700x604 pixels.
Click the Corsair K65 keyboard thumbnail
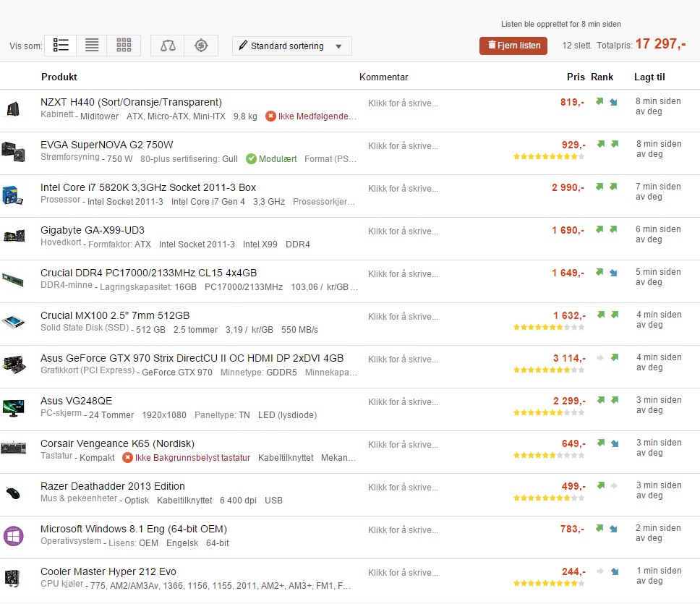[x=14, y=447]
